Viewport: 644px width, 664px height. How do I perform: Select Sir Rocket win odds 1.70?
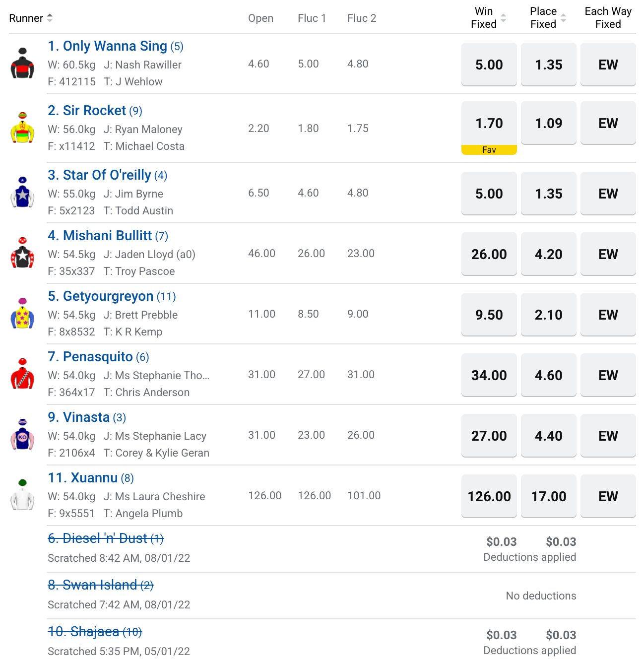[x=489, y=124]
